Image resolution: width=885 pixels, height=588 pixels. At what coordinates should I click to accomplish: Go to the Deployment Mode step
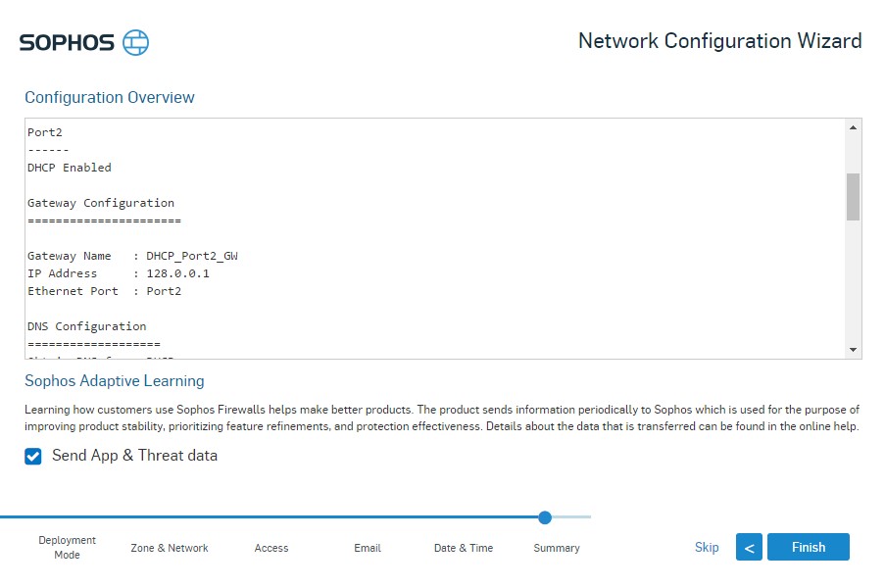point(68,548)
